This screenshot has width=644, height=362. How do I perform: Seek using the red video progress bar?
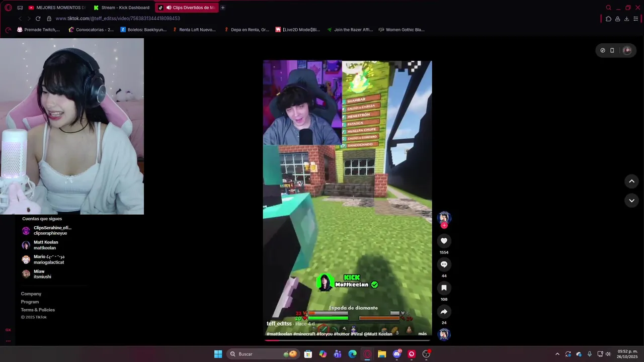tap(347, 340)
